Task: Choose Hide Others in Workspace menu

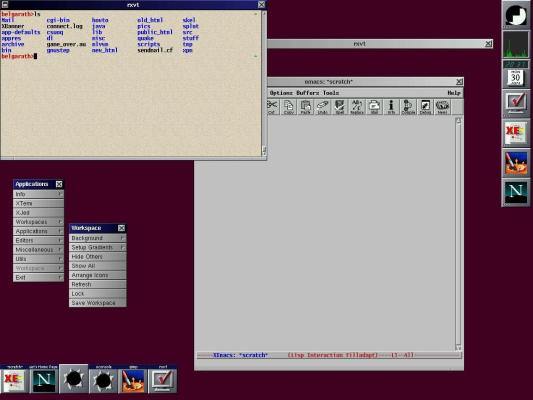Action: (x=98, y=257)
